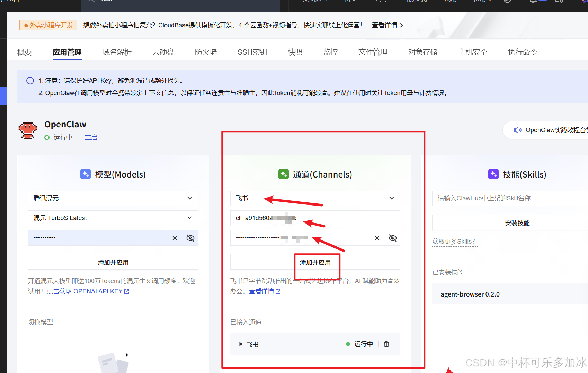Reveal the Channels app secret

pyautogui.click(x=393, y=238)
